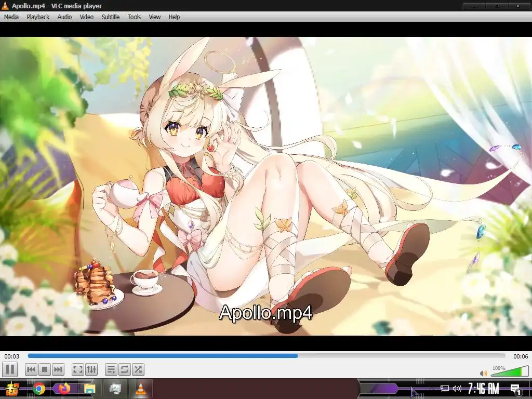
Task: Open the Help menu
Action: 174,17
